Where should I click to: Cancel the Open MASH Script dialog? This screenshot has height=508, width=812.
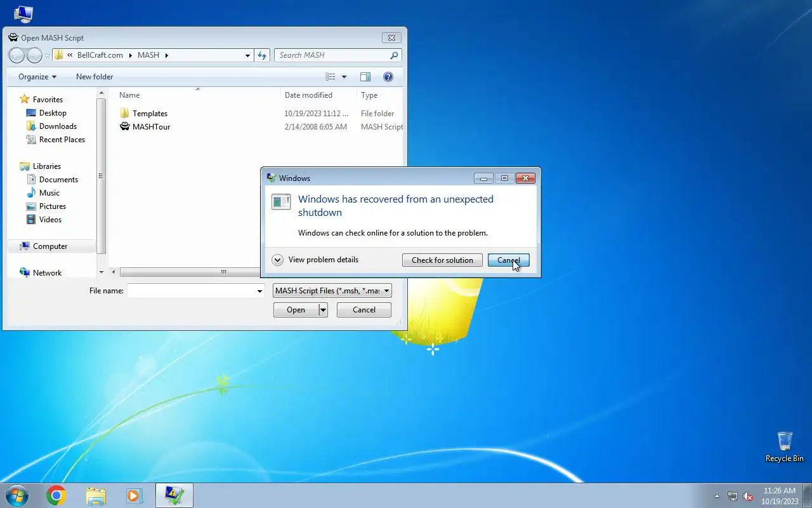364,310
